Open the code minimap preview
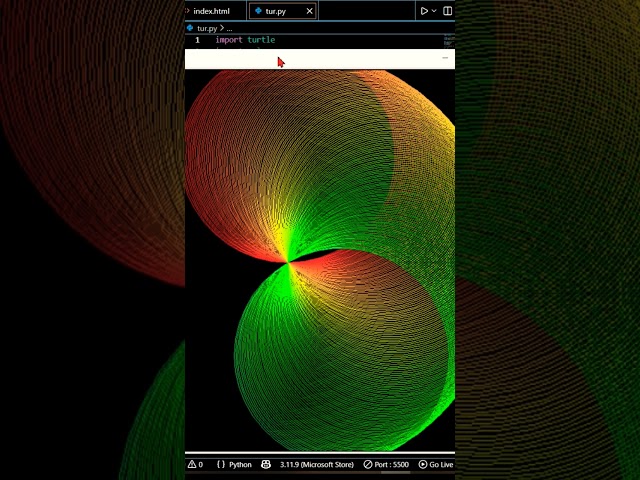Image resolution: width=640 pixels, height=480 pixels. 449,41
